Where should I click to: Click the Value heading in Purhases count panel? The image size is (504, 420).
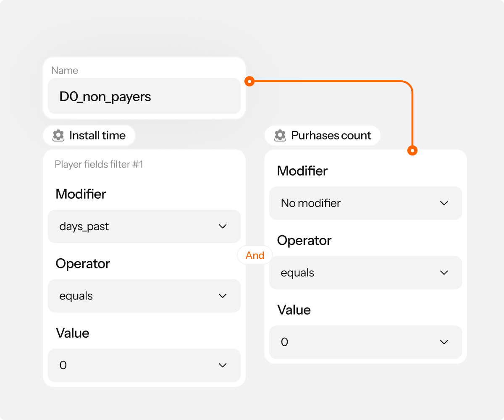point(294,310)
